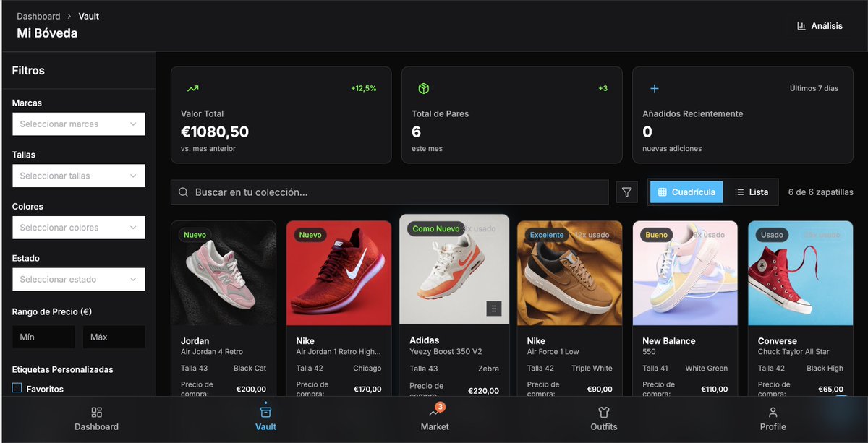Click the '6 de 6 zapatillas' counter

(x=820, y=192)
